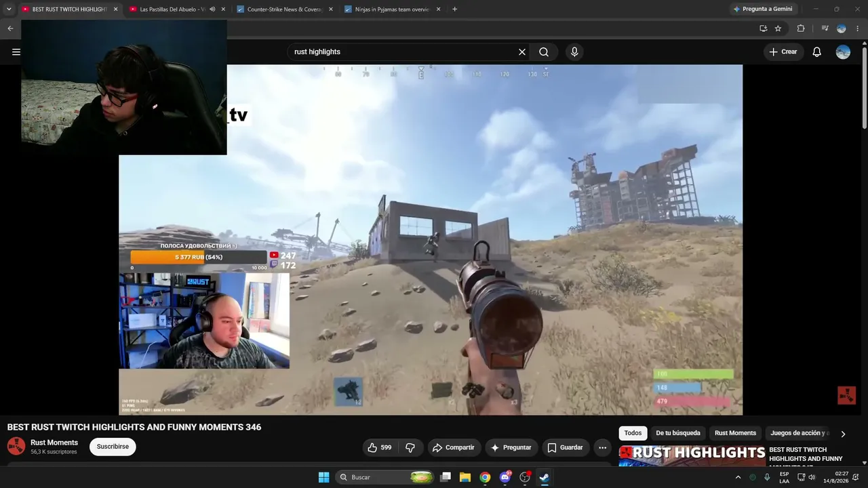This screenshot has height=488, width=868.
Task: Click the Rust highlights video player
Action: coord(431,240)
